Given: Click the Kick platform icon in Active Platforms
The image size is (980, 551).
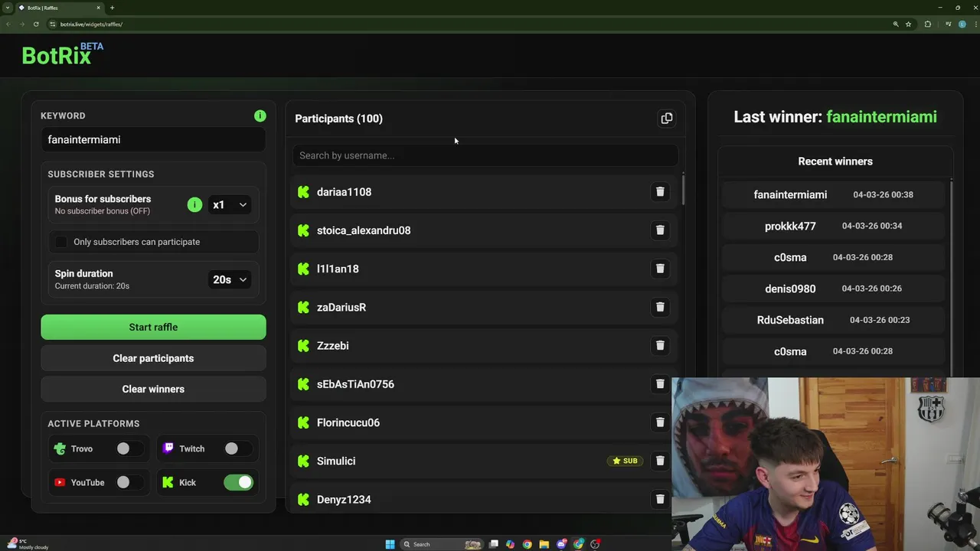Looking at the screenshot, I should pyautogui.click(x=168, y=482).
